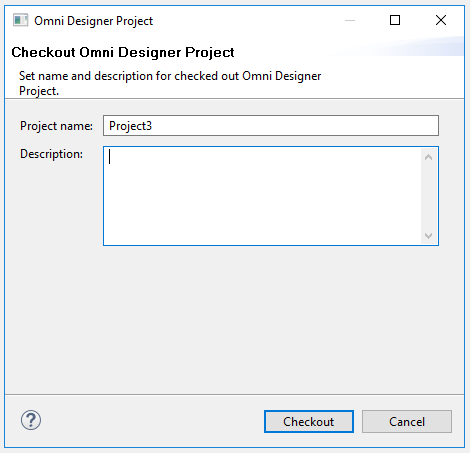
Task: Minimize the Omni Designer Project window
Action: (x=350, y=20)
